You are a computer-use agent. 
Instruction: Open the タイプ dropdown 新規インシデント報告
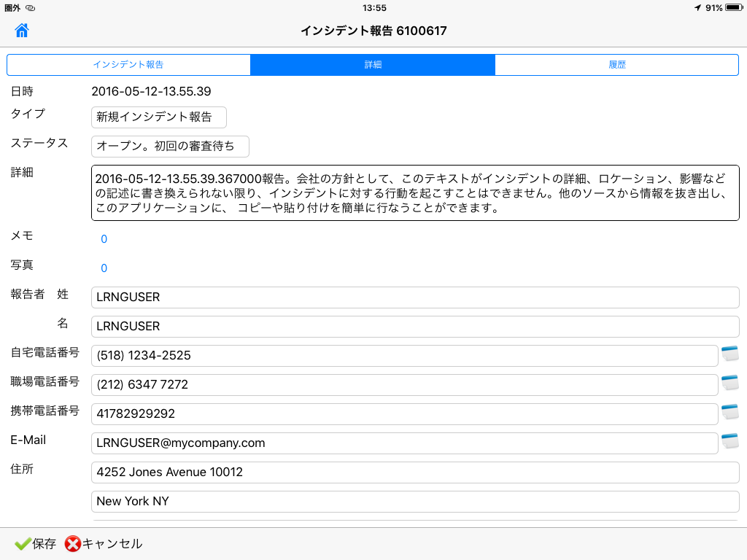tap(158, 117)
